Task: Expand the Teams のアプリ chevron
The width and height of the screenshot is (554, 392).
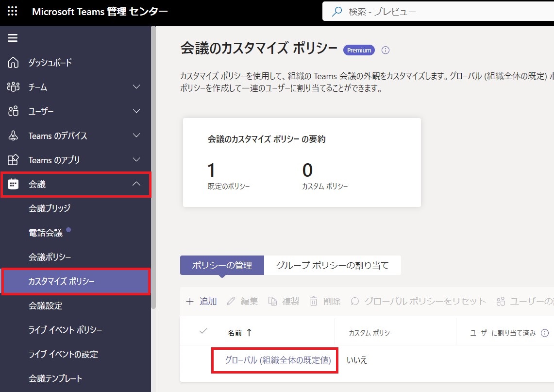Action: 136,160
